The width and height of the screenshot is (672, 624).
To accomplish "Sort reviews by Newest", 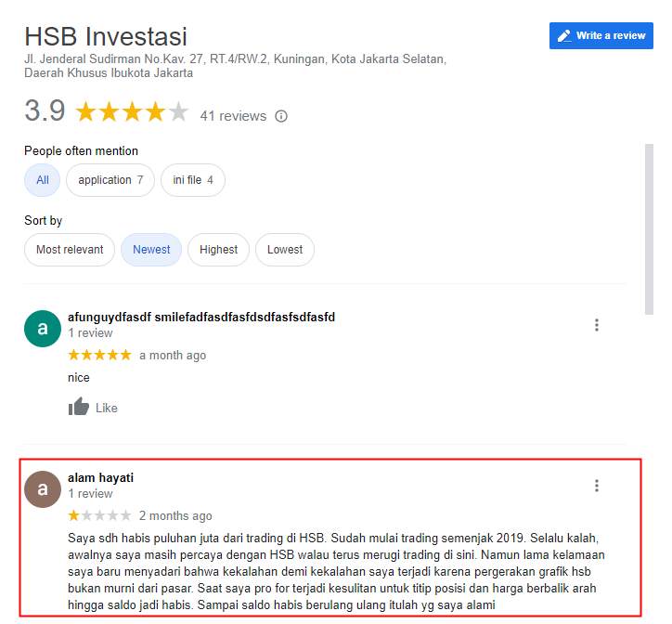I will coord(151,250).
